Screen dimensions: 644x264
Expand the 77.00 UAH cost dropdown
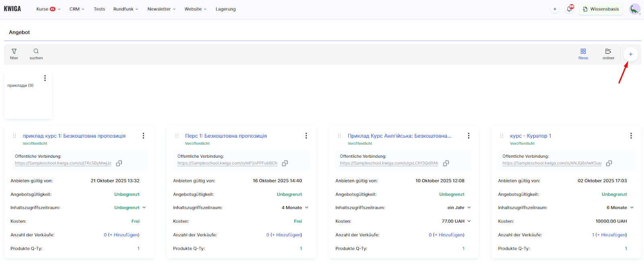tap(469, 221)
